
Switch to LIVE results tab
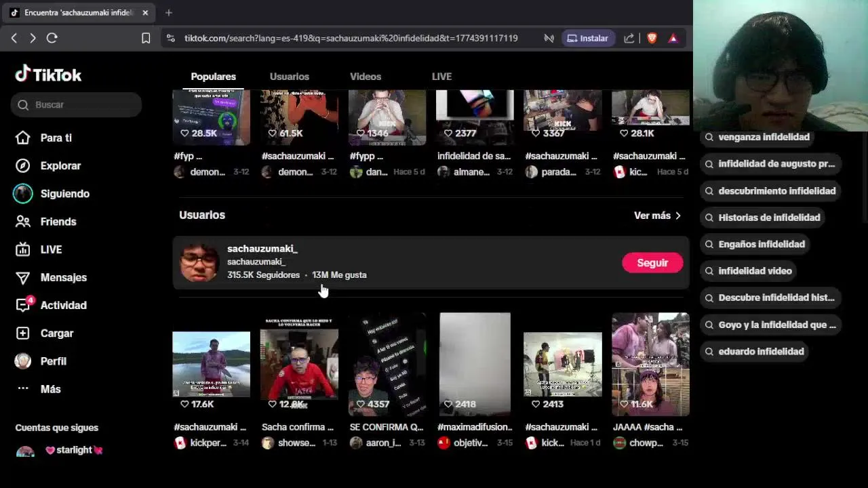click(441, 77)
